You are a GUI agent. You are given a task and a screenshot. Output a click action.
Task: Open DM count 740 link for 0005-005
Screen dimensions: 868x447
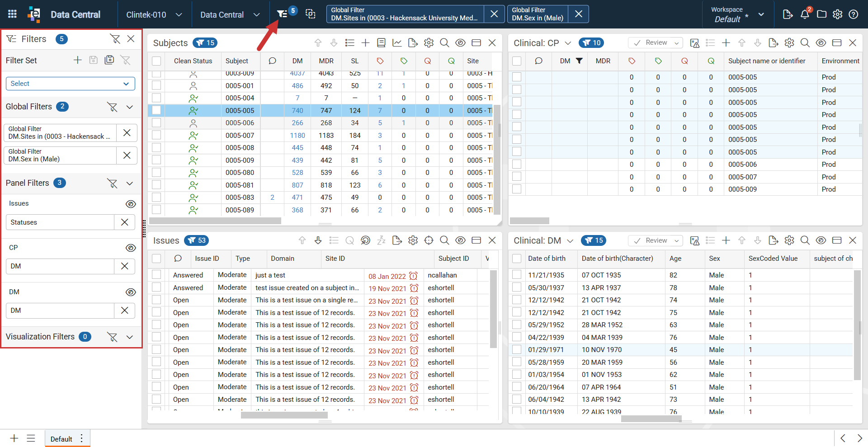[x=297, y=110]
